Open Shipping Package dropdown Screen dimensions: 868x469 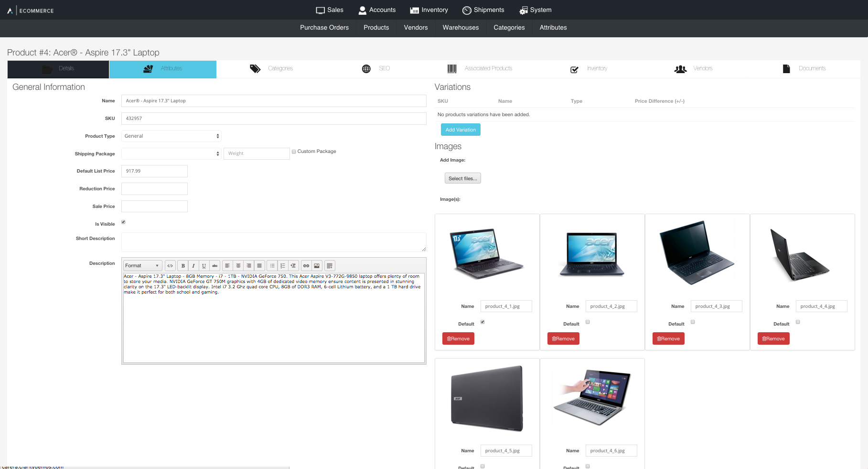tap(171, 153)
